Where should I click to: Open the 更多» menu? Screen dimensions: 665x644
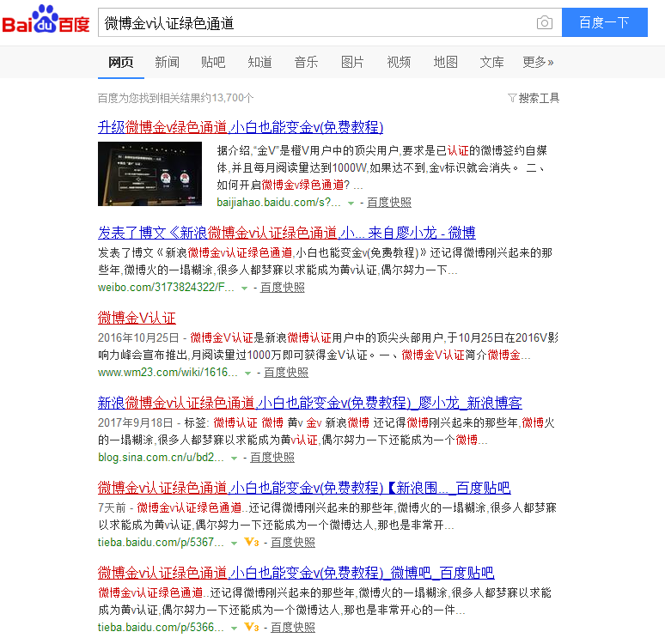(538, 63)
